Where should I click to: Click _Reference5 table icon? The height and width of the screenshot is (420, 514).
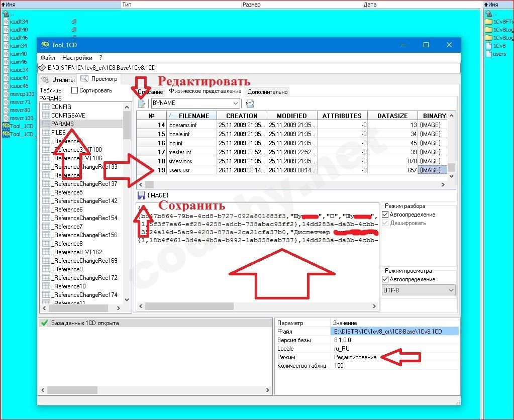click(x=46, y=192)
